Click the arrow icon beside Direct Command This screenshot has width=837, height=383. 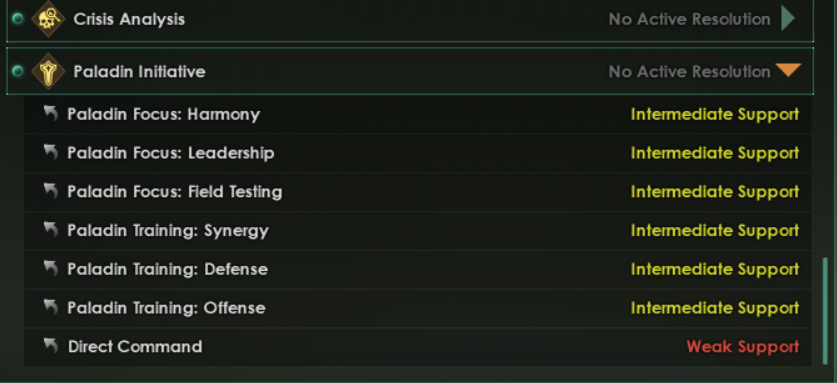tap(51, 346)
